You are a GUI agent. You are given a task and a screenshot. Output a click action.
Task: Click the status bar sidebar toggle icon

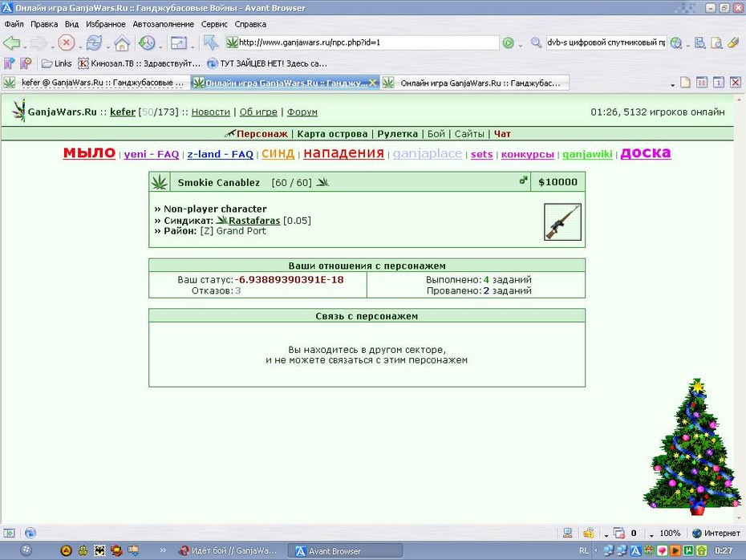point(10,534)
